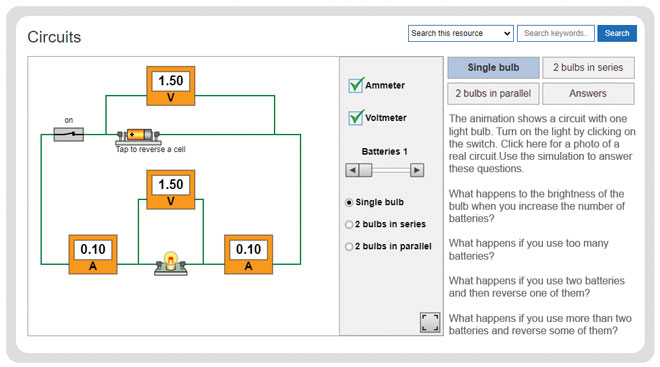Open fullscreen view of the simulation
The height and width of the screenshot is (367, 660).
[430, 322]
